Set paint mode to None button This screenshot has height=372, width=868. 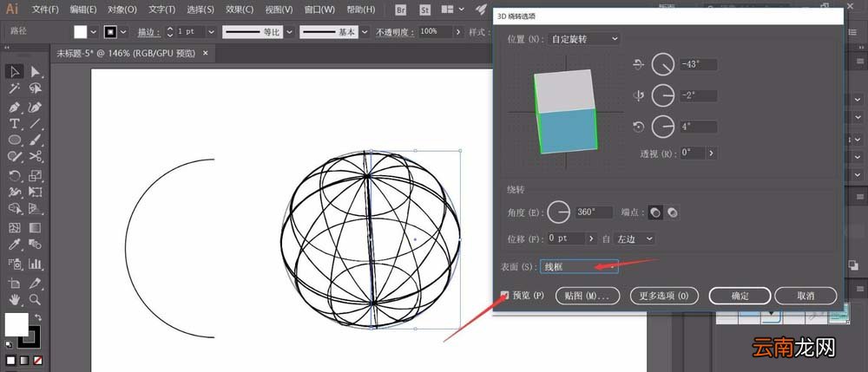(37, 361)
